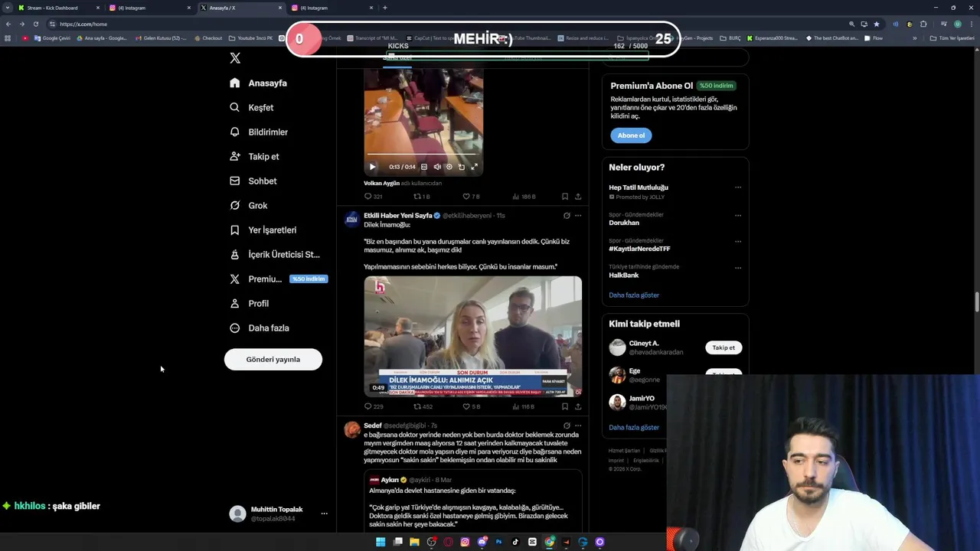Click Grok icon on Sedef's post

[567, 425]
